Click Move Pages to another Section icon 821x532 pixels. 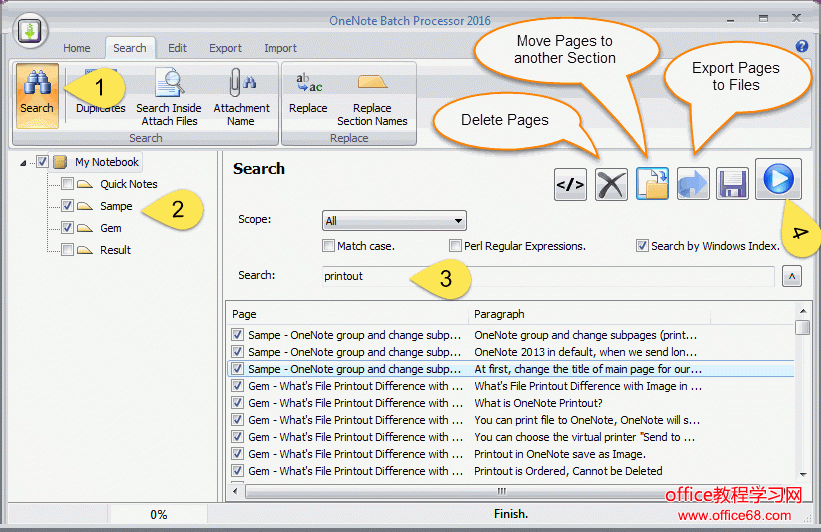pyautogui.click(x=652, y=184)
